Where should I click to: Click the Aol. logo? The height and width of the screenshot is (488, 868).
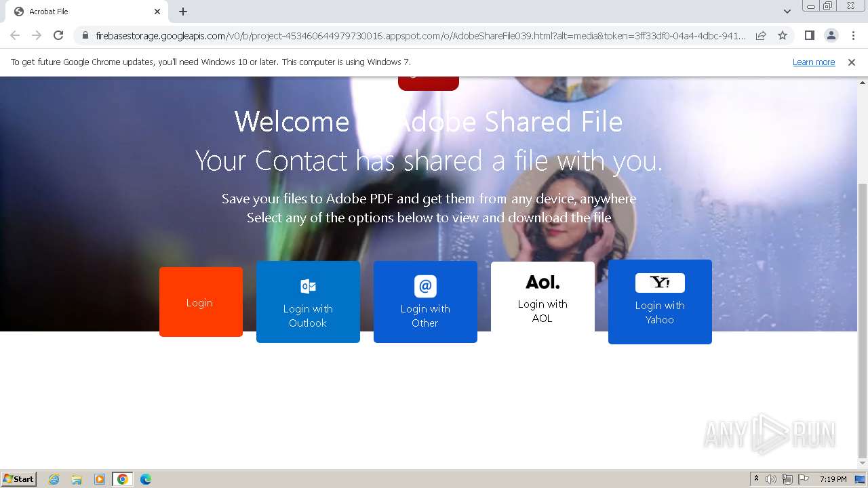coord(542,282)
